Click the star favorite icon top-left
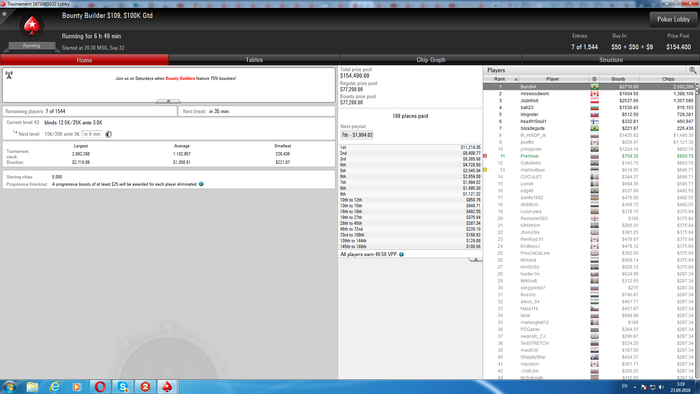700x394 pixels. 4,14
